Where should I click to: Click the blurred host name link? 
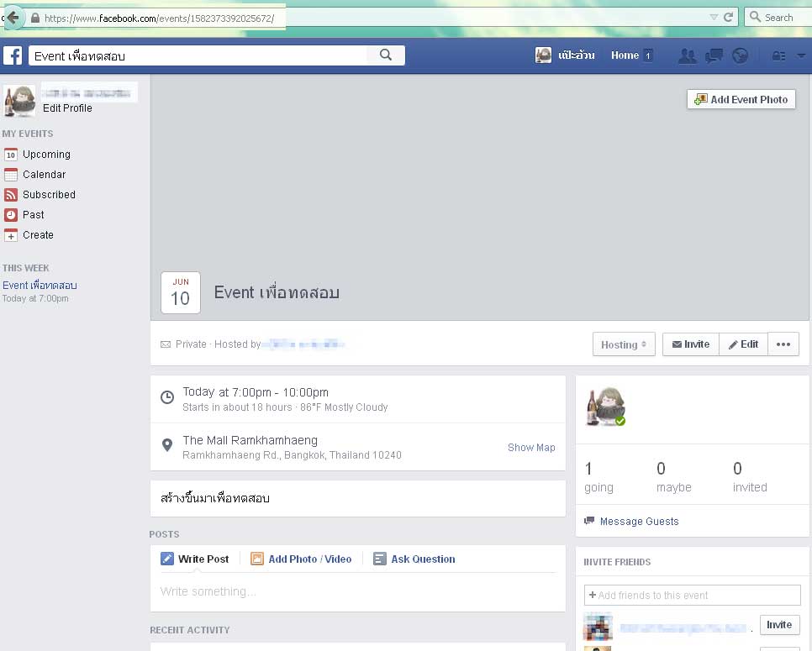tap(303, 344)
